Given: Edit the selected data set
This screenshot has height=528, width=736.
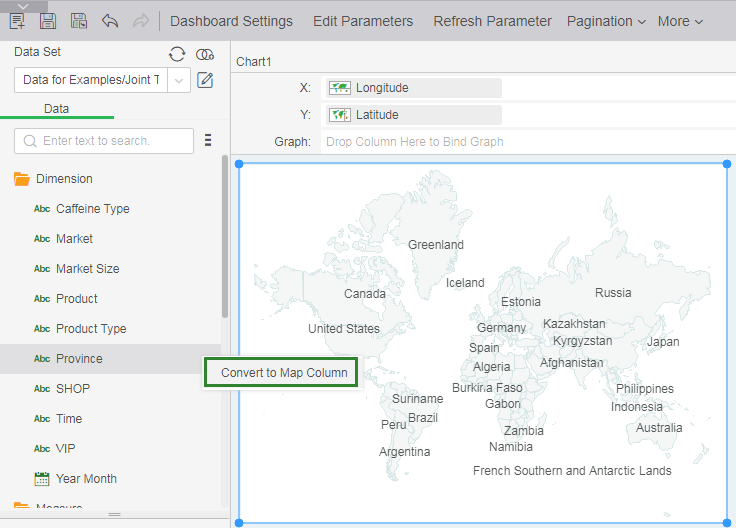Looking at the screenshot, I should (205, 80).
